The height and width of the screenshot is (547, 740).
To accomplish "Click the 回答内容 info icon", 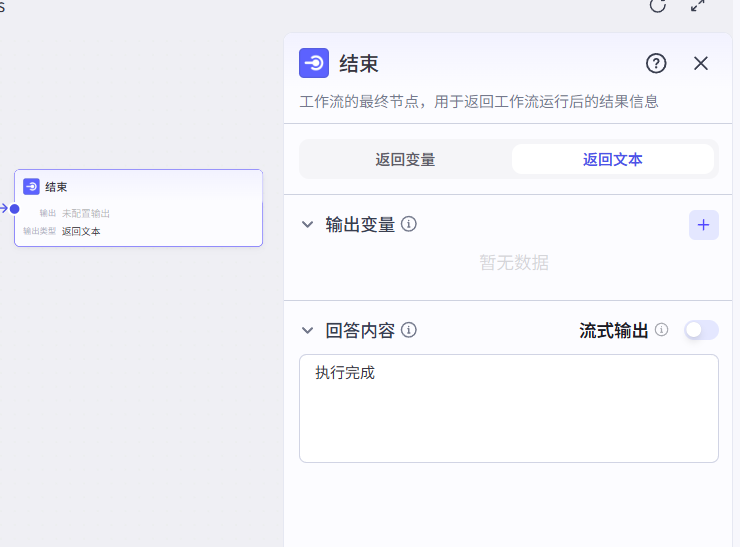I will pos(409,330).
